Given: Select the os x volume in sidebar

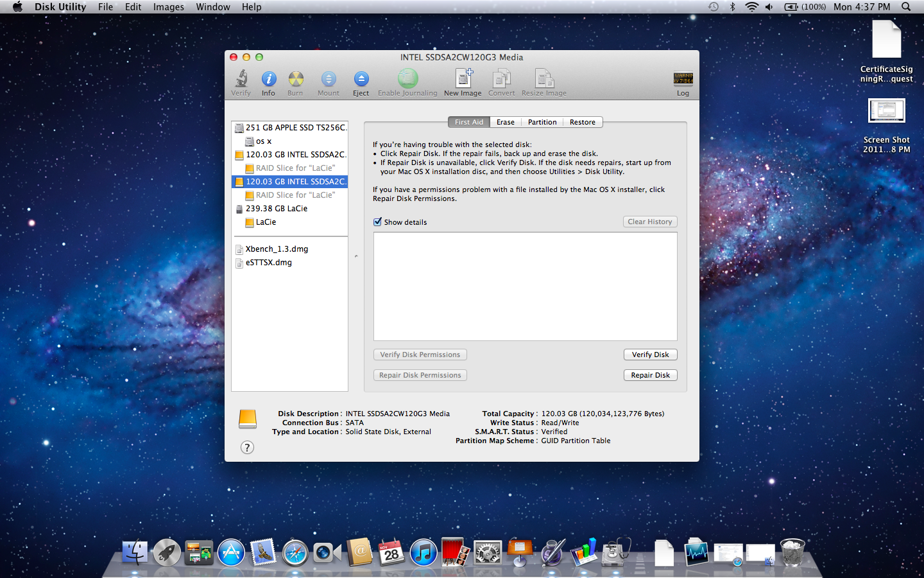Looking at the screenshot, I should tap(290, 141).
